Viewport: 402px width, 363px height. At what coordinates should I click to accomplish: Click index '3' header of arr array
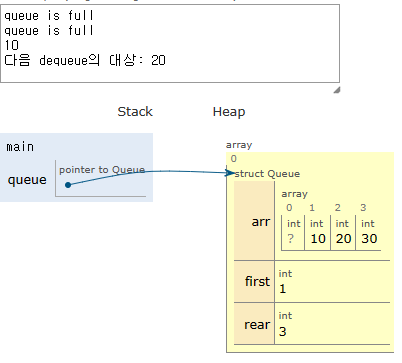point(363,208)
